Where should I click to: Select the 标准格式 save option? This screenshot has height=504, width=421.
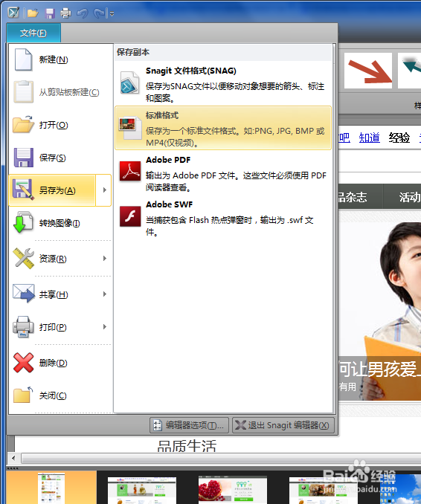click(x=223, y=128)
